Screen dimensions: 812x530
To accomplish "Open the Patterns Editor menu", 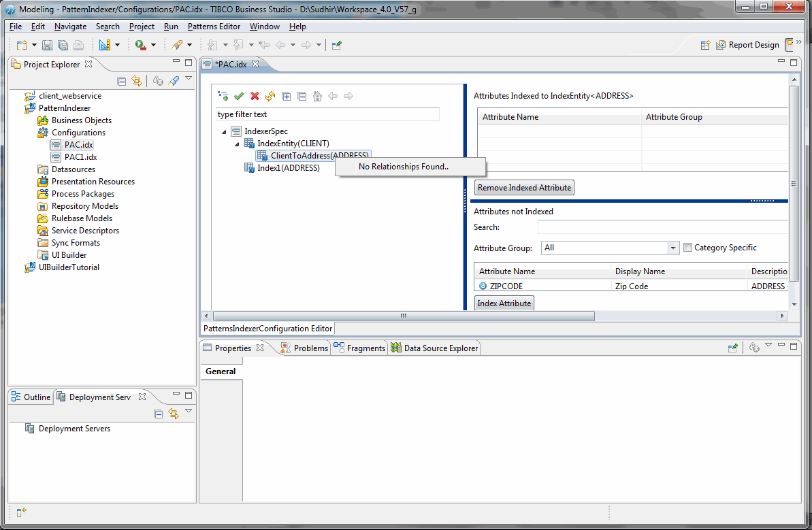I will 214,27.
